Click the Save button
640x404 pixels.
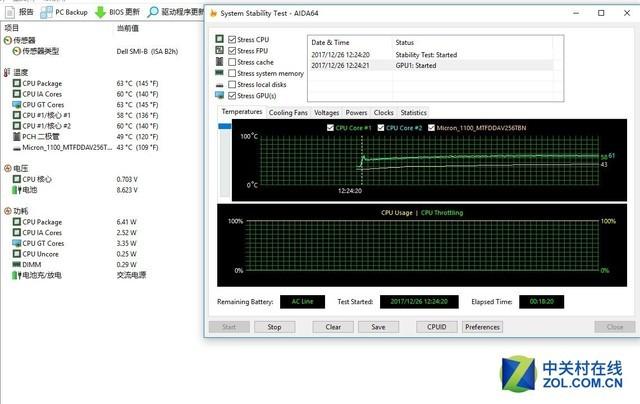click(x=378, y=327)
